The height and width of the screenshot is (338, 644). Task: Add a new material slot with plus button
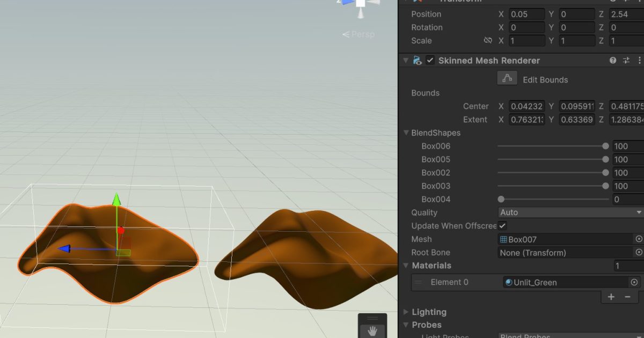tap(611, 297)
